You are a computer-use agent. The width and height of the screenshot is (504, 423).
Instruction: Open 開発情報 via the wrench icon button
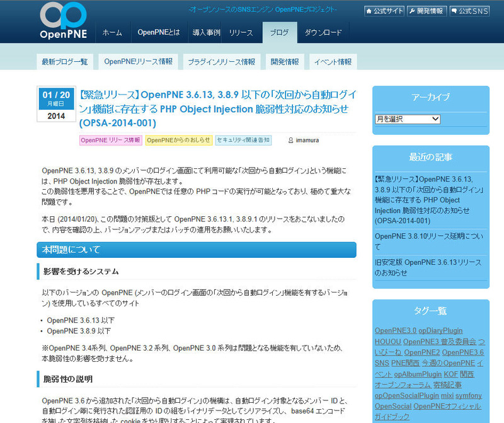click(427, 11)
